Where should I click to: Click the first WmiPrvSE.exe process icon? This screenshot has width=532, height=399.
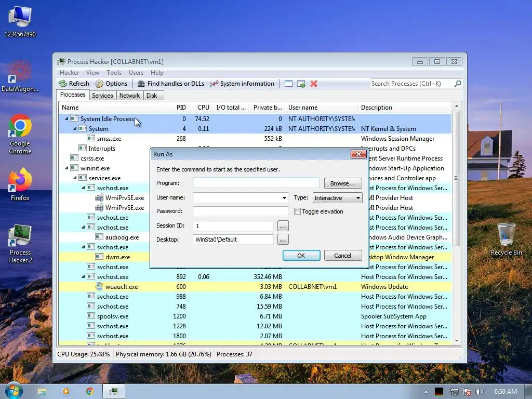[99, 197]
